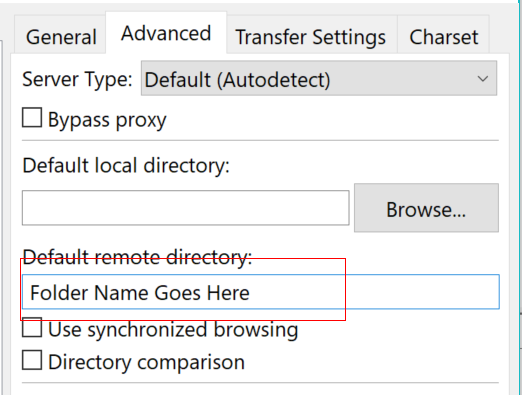The image size is (522, 395).
Task: Select the Advanced tab
Action: coord(166,33)
